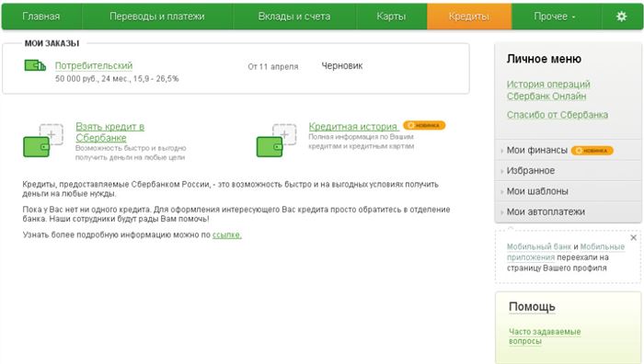Viewport: 644px width, 364px height.
Task: Click the Взять кредит в Сбербанке link
Action: pos(109,132)
